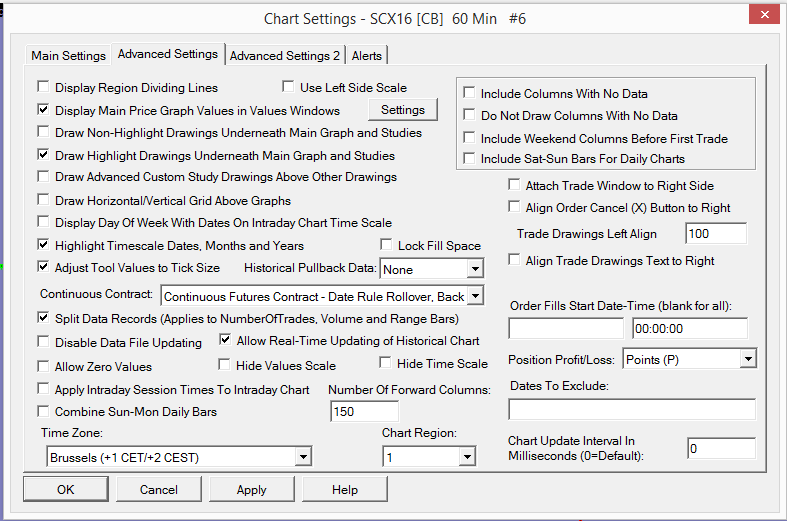The height and width of the screenshot is (521, 787).
Task: Toggle Draw Horizontal/Vertical Grid Above Graphs
Action: [44, 200]
